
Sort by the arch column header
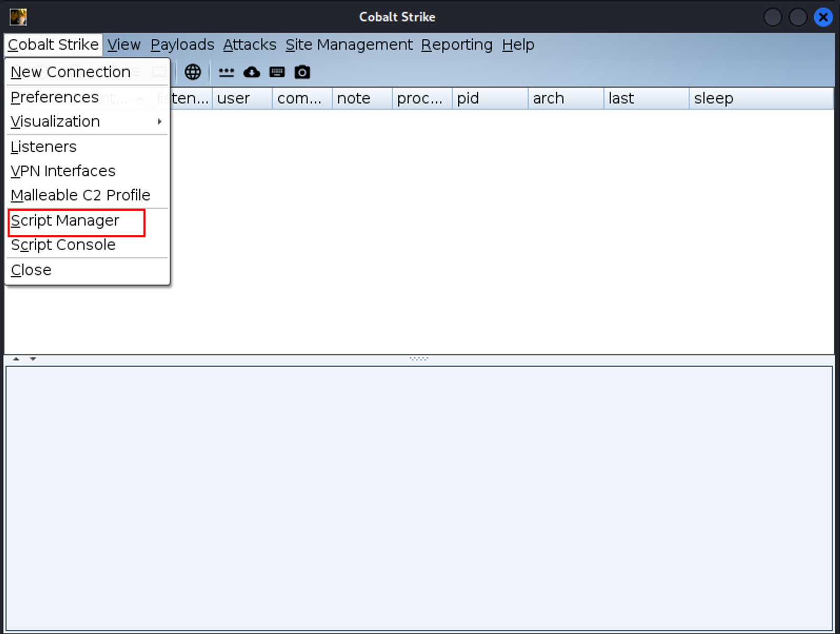pyautogui.click(x=566, y=98)
